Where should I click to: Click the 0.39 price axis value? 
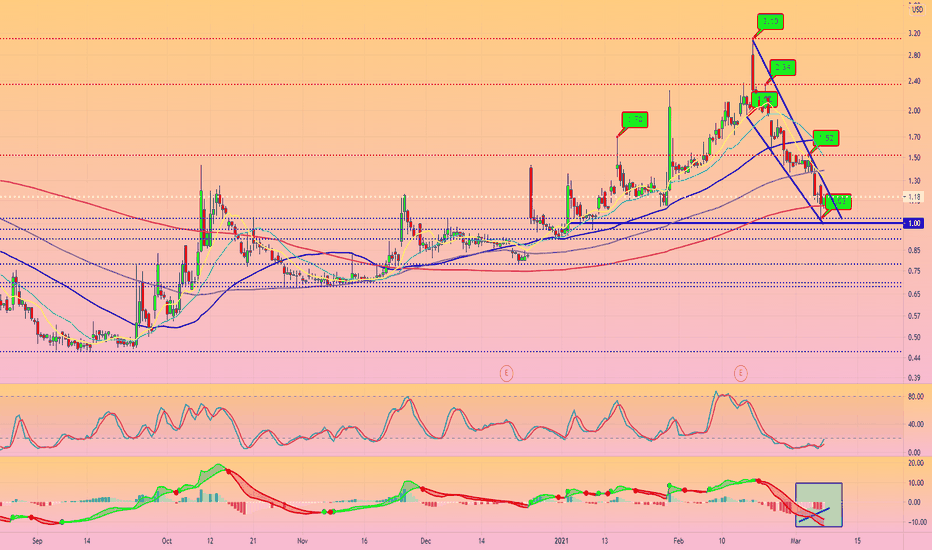click(914, 378)
